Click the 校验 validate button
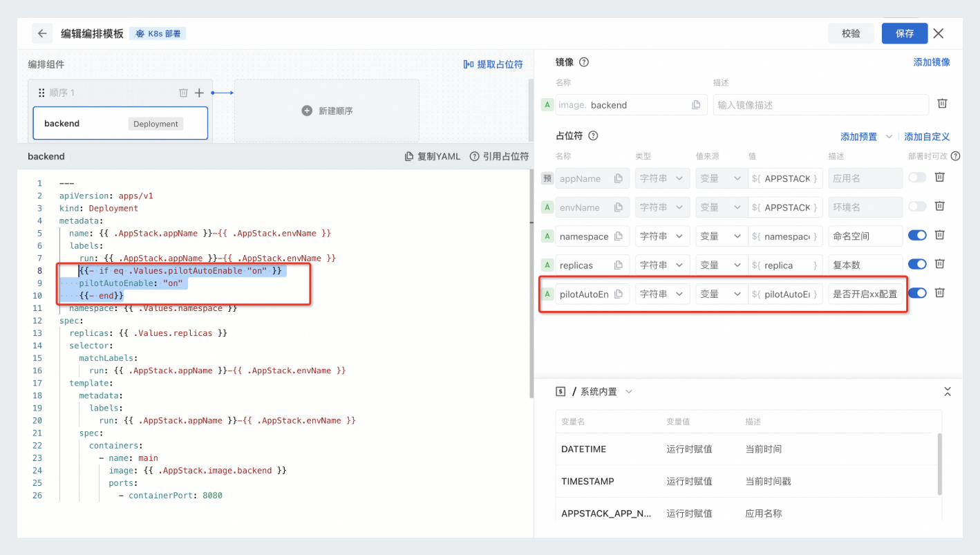Viewport: 980px width, 555px height. [x=851, y=33]
